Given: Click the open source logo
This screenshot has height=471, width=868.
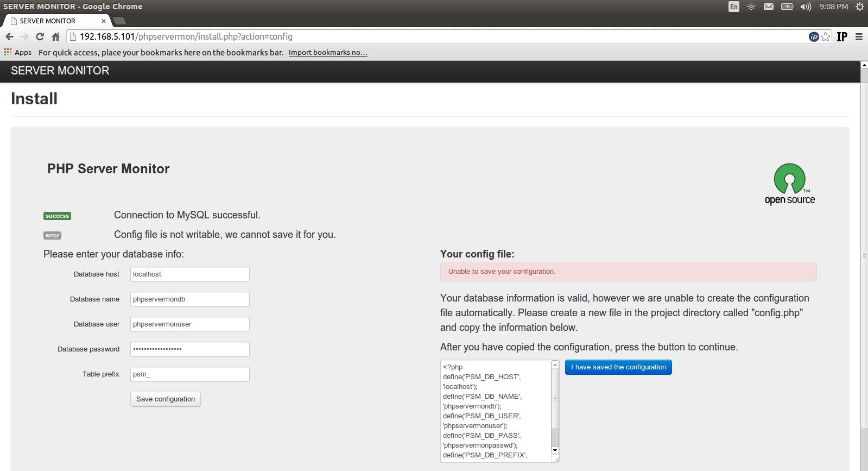Looking at the screenshot, I should tap(790, 184).
